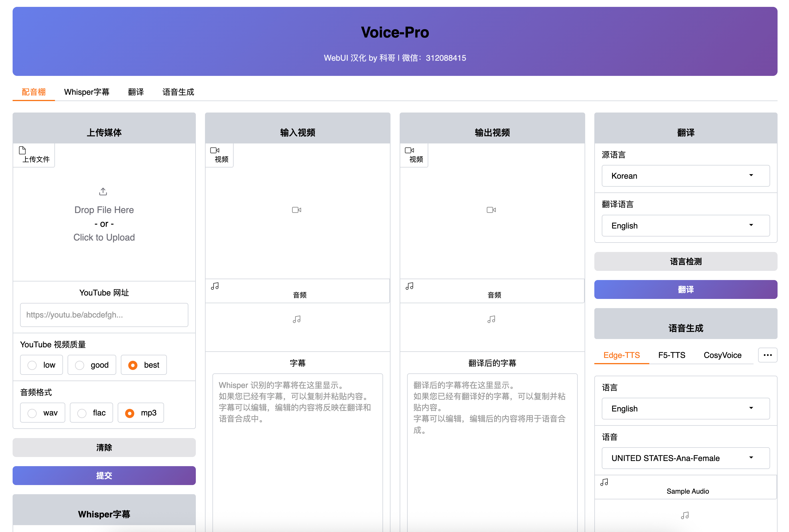Image resolution: width=789 pixels, height=532 pixels.
Task: Select the good video quality option
Action: tap(80, 365)
